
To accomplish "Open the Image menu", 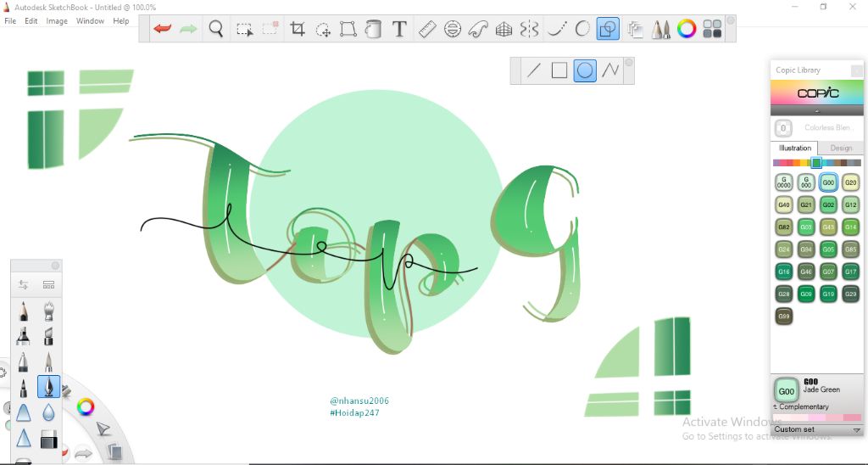I will [57, 21].
